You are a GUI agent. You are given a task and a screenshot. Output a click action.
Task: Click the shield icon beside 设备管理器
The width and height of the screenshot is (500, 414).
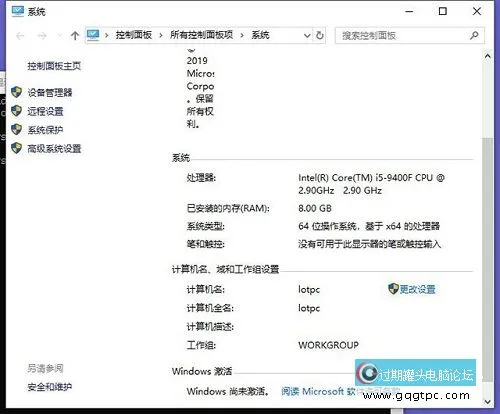coord(16,92)
